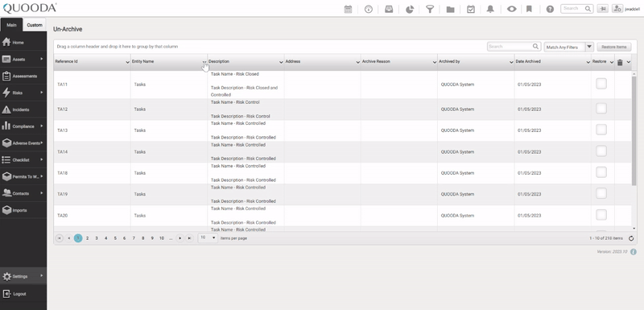Open Archive Reason column menu arrow
The height and width of the screenshot is (310, 644).
(435, 62)
